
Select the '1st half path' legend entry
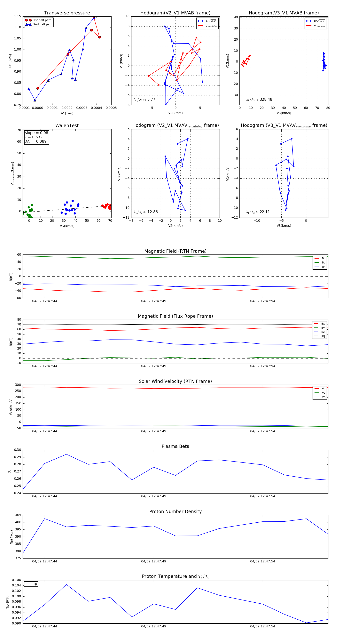(39, 20)
